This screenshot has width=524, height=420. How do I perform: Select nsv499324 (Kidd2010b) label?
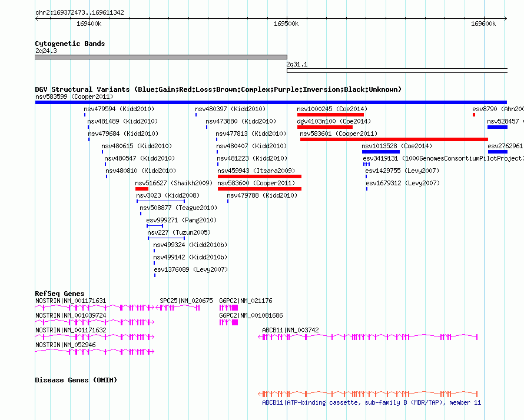pos(190,245)
